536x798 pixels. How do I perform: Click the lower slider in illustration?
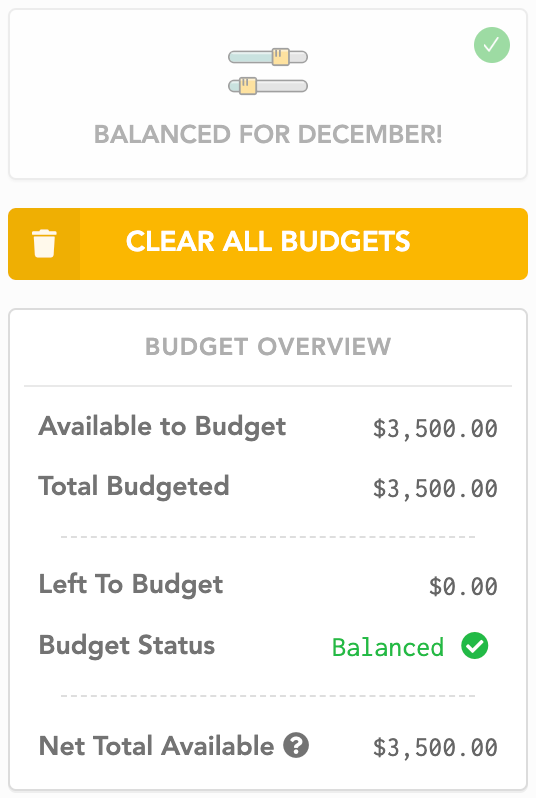pos(268,86)
